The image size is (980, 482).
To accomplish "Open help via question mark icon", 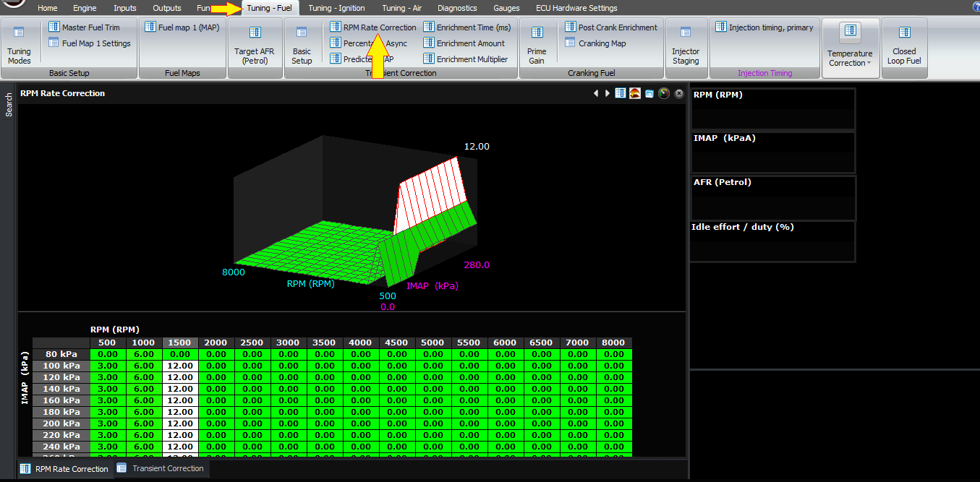I will (x=976, y=7).
